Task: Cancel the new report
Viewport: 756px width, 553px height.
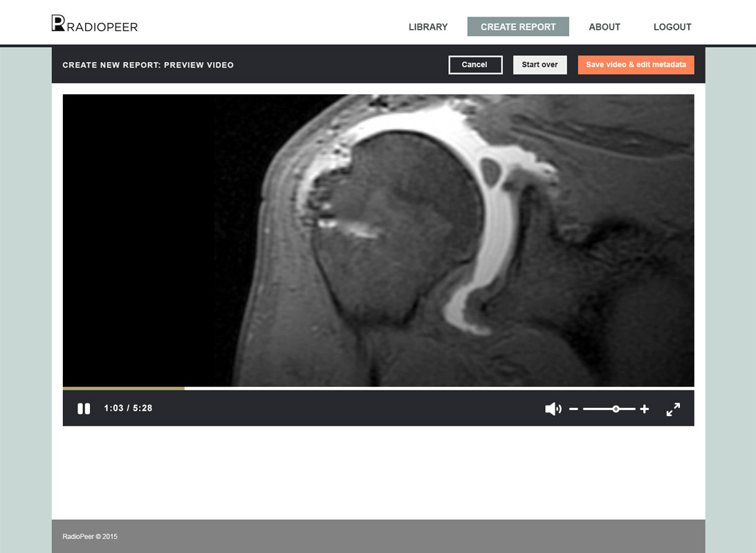Action: (475, 64)
